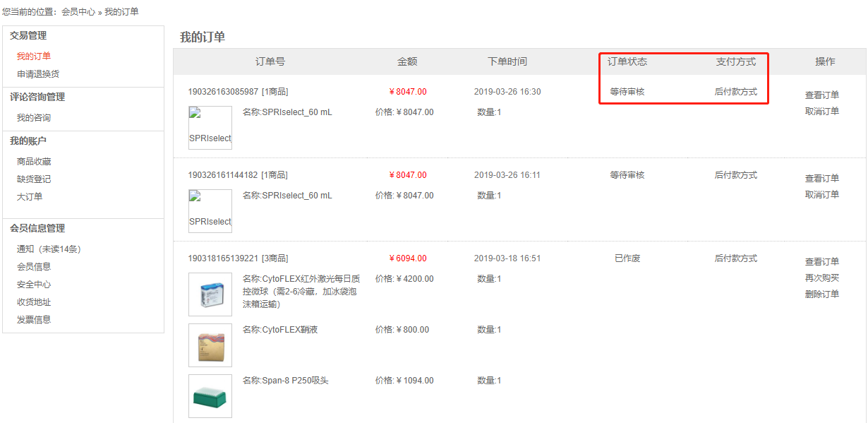Go to 申请退换货 in sidebar

click(38, 74)
